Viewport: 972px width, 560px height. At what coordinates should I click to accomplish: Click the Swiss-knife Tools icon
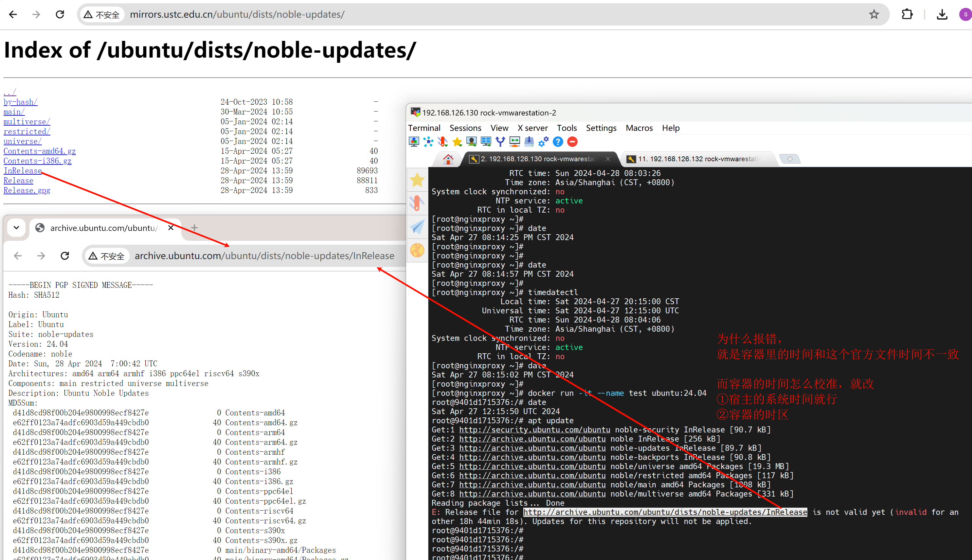pos(442,142)
